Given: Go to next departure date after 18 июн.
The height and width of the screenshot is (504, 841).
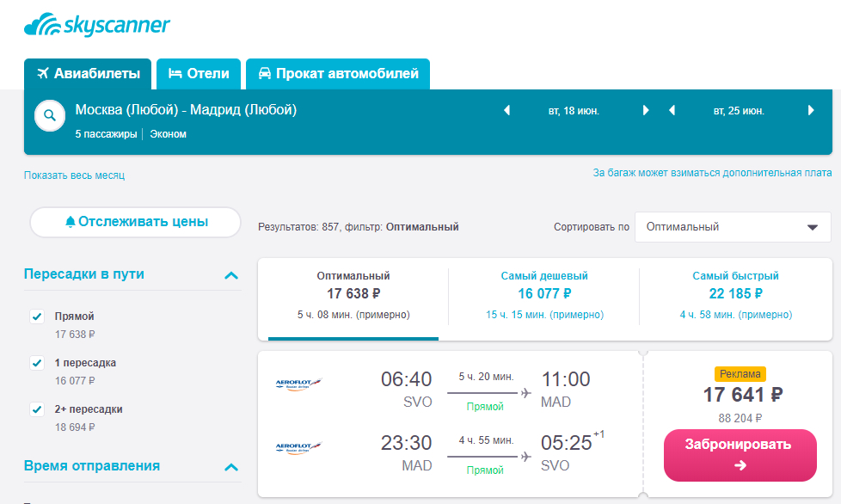Looking at the screenshot, I should [646, 110].
